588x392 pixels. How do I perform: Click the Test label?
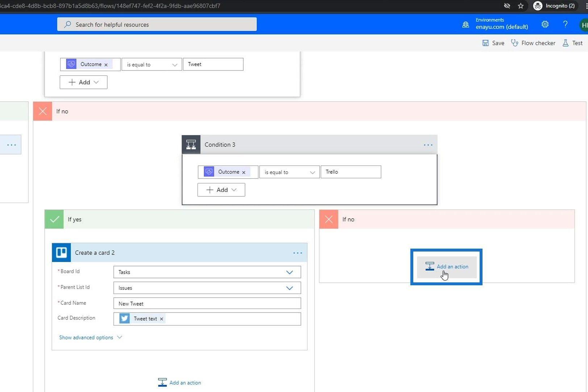coord(577,43)
